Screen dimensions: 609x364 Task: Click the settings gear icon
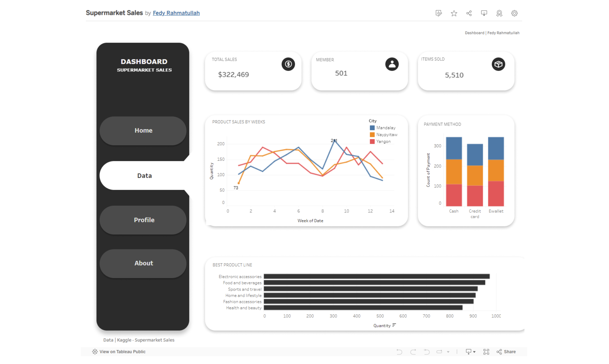pos(514,13)
